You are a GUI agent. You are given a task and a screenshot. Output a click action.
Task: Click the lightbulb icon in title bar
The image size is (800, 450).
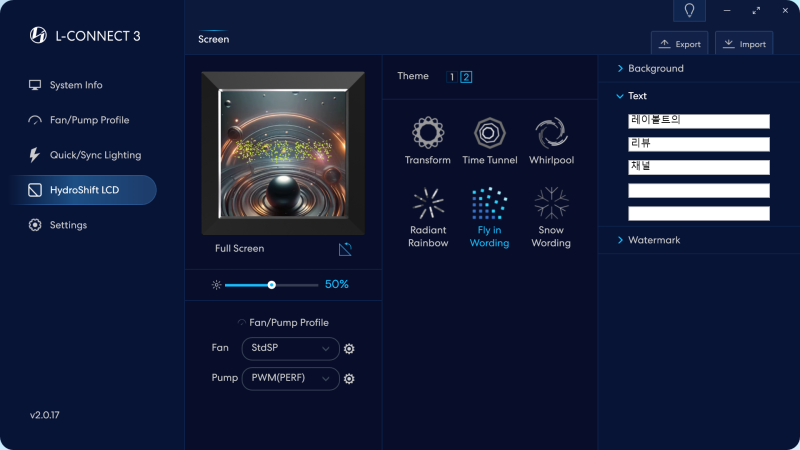pos(689,11)
